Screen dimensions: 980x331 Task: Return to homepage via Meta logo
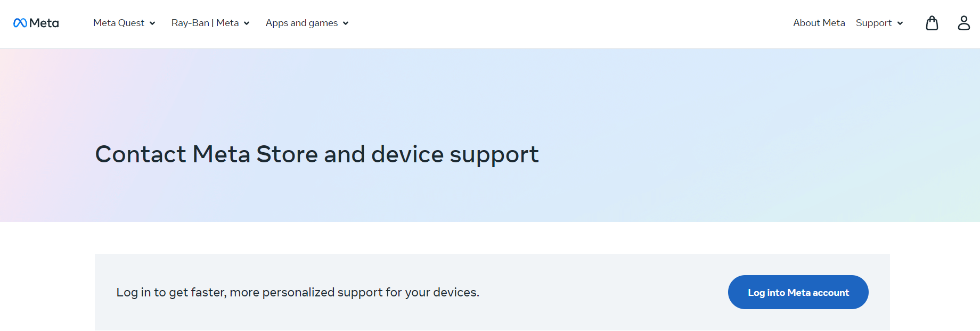(x=35, y=23)
